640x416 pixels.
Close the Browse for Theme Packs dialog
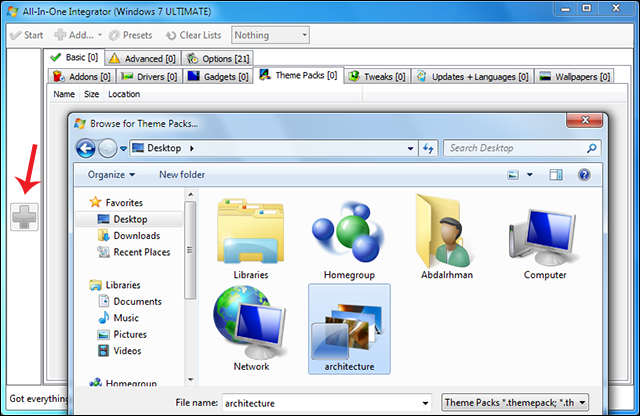[584, 120]
